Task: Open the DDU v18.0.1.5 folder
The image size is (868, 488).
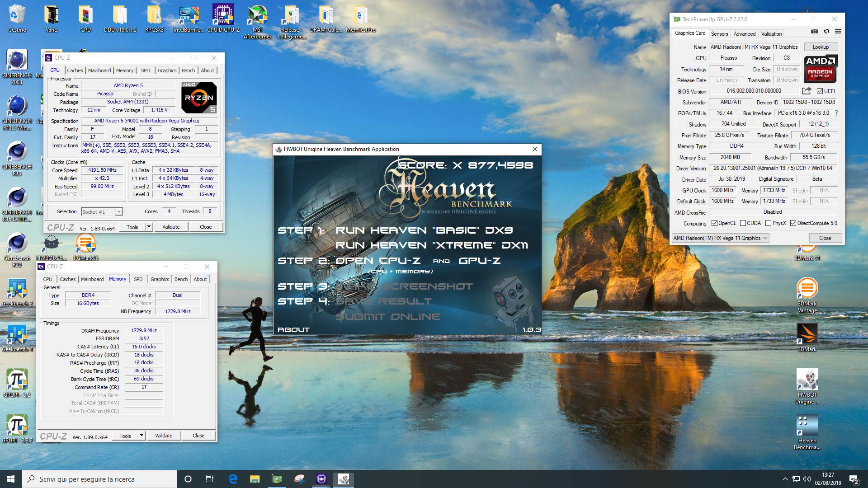Action: (x=120, y=18)
